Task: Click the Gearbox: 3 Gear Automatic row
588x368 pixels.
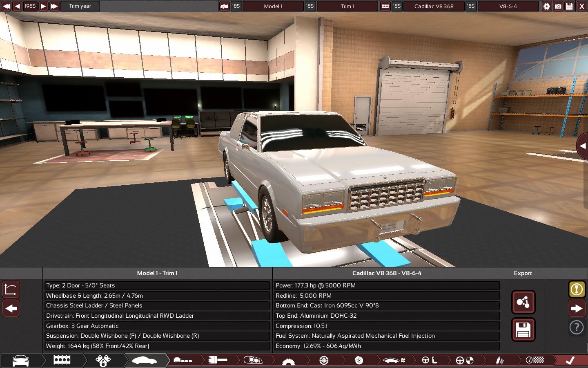Action: pyautogui.click(x=157, y=326)
